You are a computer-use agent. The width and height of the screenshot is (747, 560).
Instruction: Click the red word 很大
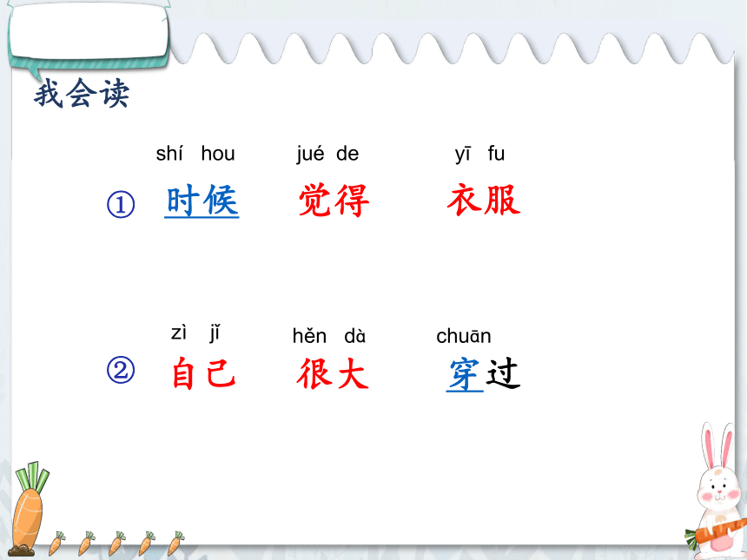click(333, 373)
